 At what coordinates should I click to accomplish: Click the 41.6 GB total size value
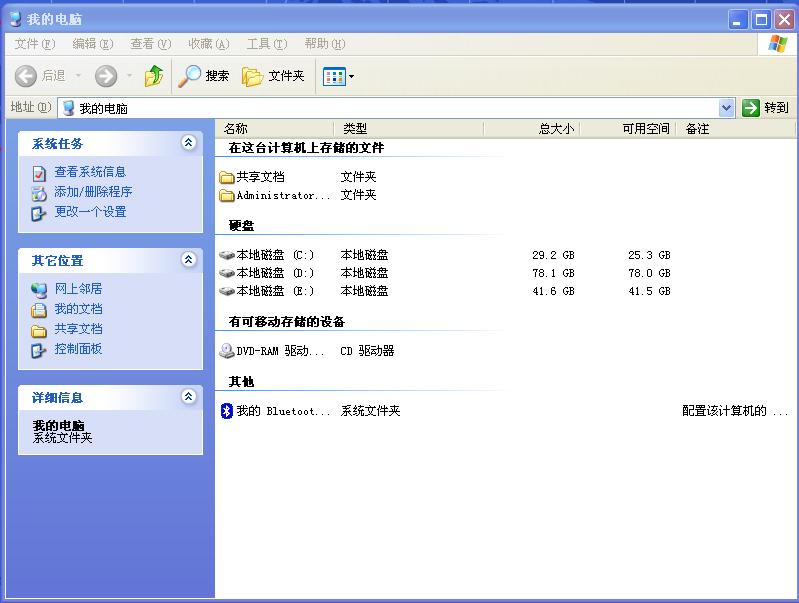(x=553, y=291)
